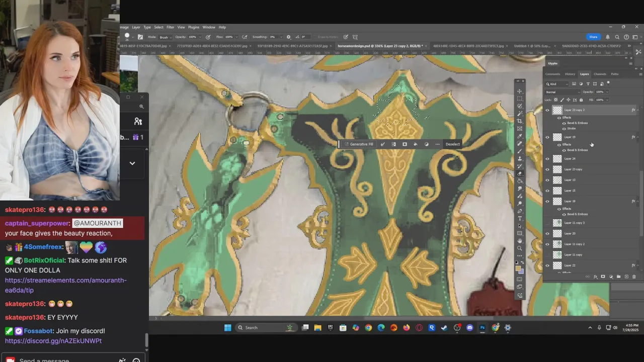This screenshot has width=644, height=362.
Task: Collapse effects of Layer 23 copy 2
Action: coord(638,110)
